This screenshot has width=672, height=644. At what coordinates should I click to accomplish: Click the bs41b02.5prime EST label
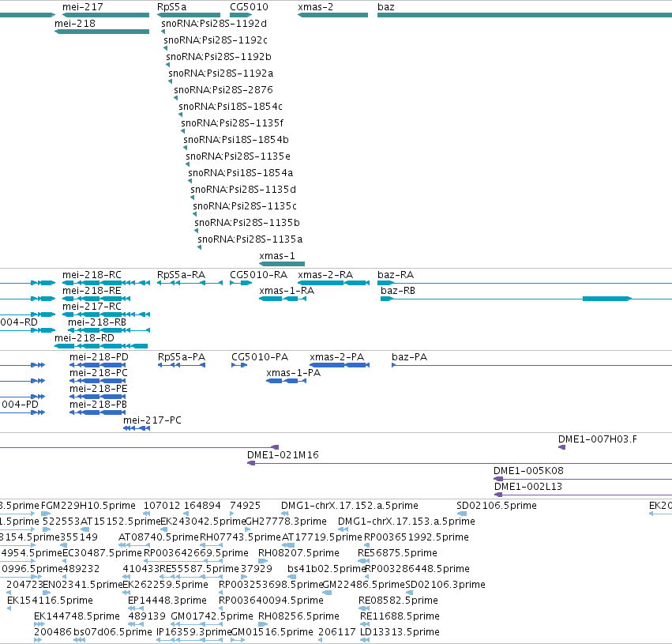pos(327,570)
